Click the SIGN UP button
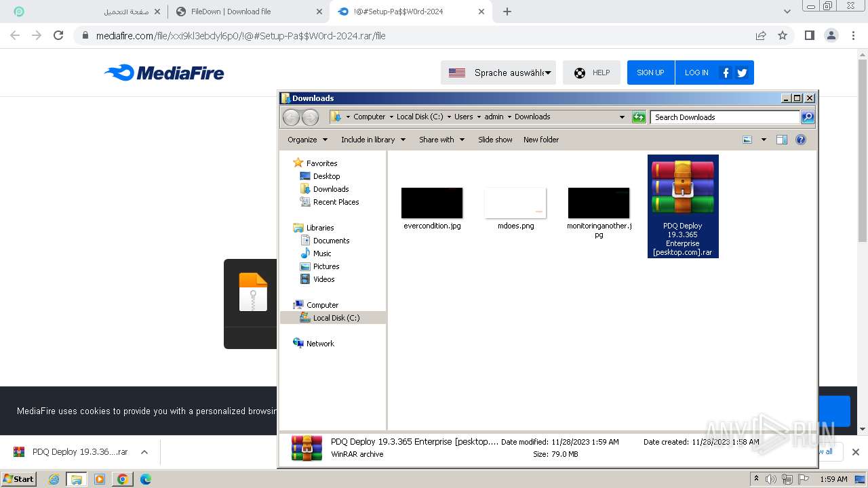Screen dimensions: 868x488 (650, 73)
